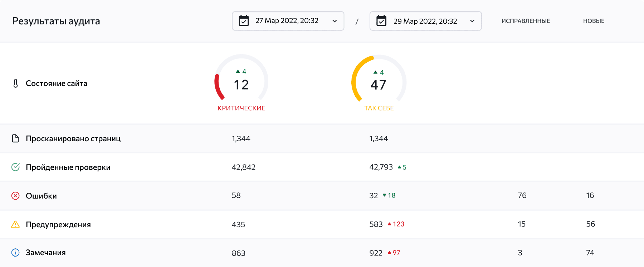The width and height of the screenshot is (644, 267).
Task: Click the КРИТИЧЕСКИЕ status label
Action: tap(241, 108)
